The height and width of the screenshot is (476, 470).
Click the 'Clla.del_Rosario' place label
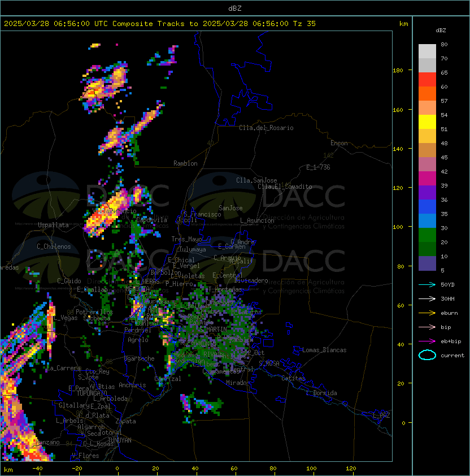(266, 128)
